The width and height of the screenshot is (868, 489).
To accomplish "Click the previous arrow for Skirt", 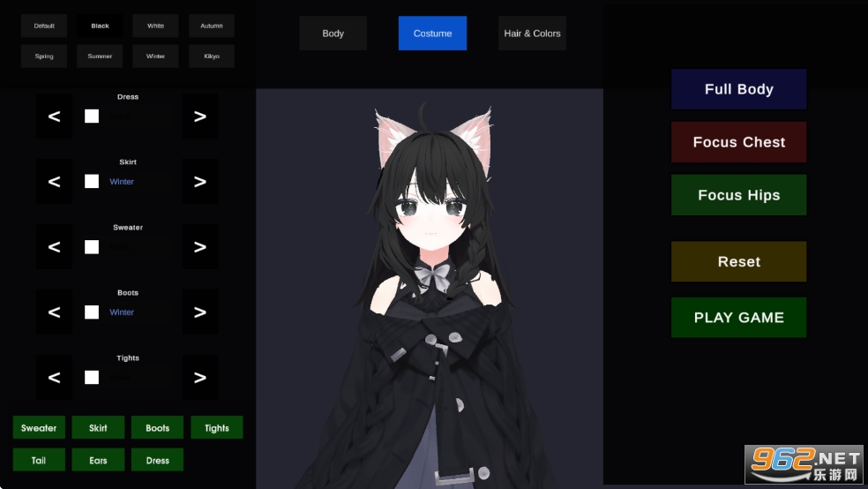I will coord(54,182).
